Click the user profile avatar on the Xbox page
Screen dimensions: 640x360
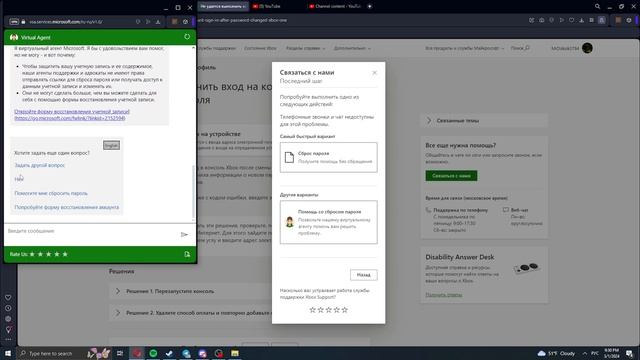click(x=587, y=48)
